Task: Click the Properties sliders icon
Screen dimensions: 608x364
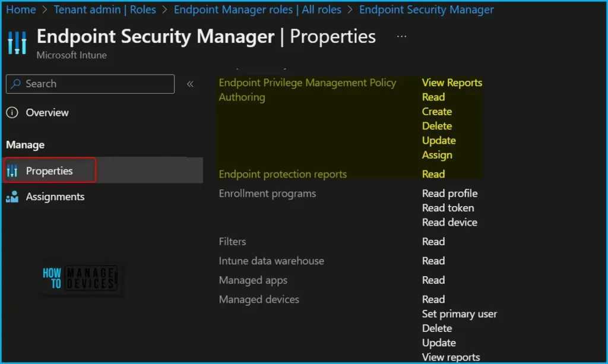Action: pos(12,170)
